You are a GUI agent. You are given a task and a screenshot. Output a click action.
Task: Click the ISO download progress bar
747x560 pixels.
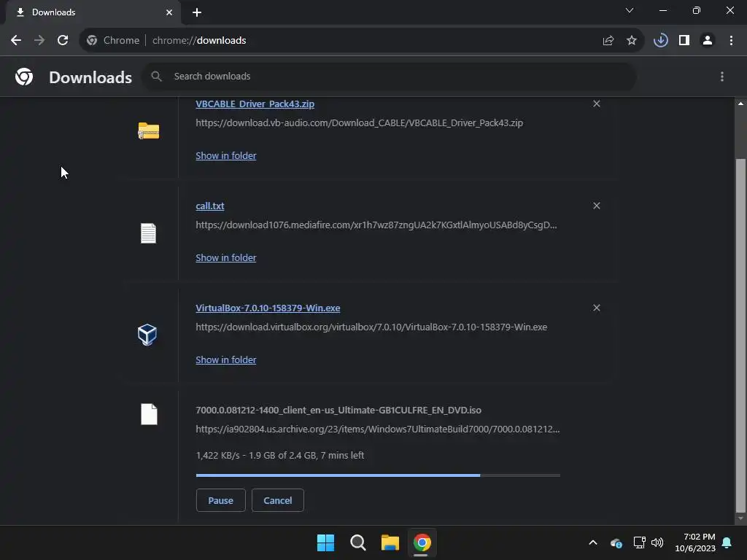pos(378,475)
